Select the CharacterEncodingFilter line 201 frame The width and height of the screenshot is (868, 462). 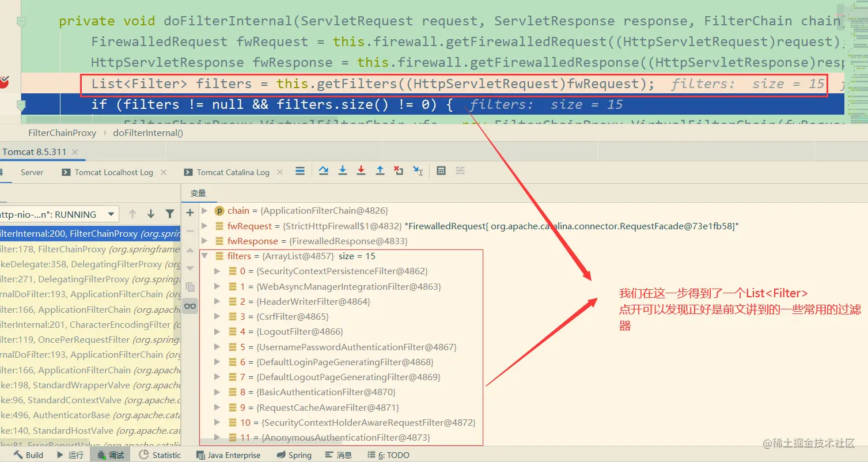[x=90, y=325]
